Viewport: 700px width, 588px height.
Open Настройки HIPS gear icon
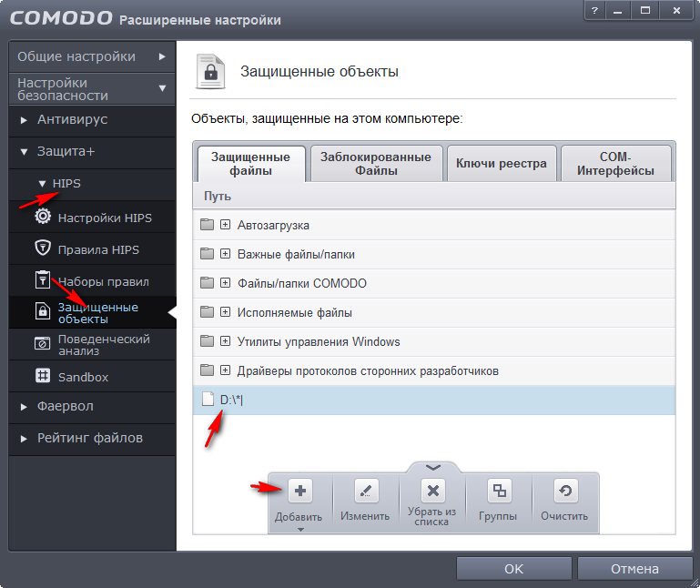pos(43,217)
